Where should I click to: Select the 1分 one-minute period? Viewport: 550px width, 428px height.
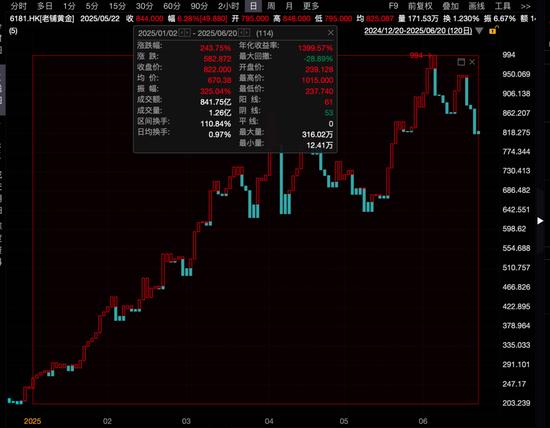(69, 6)
